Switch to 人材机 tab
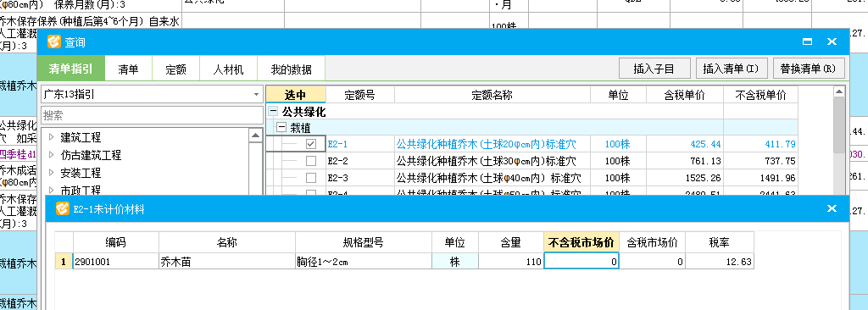868x310 pixels. [228, 69]
